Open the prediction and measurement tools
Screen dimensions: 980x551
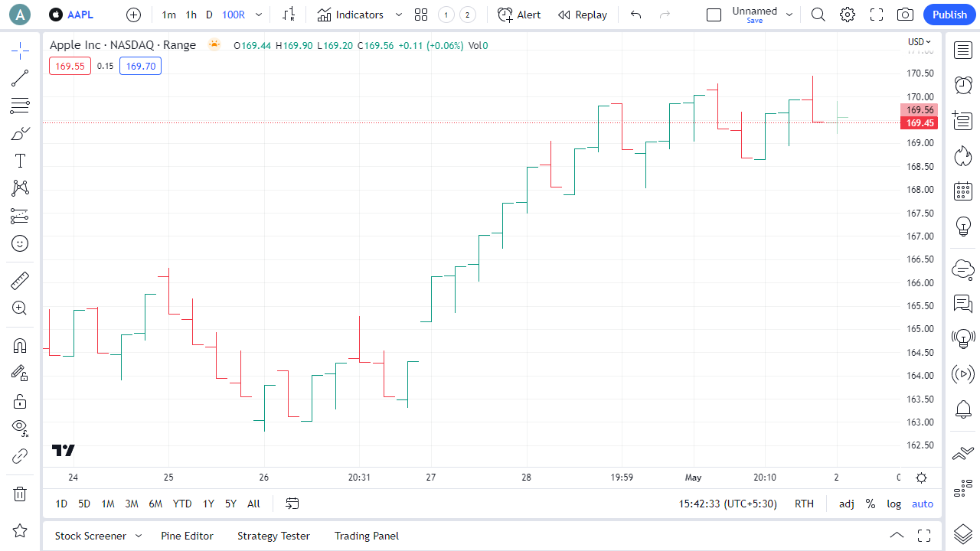point(20,216)
